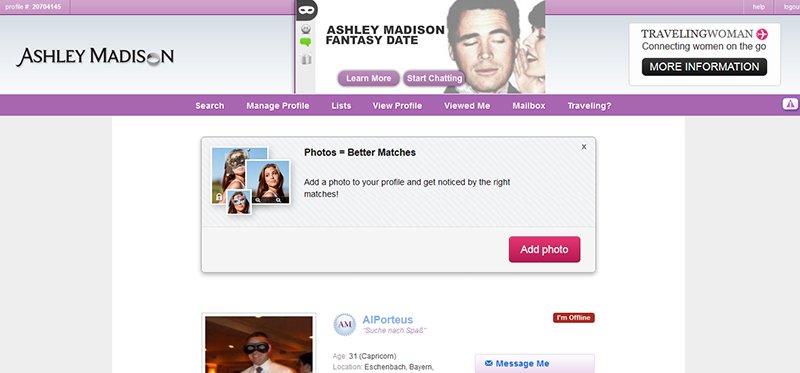Click the Message Me button
This screenshot has height=373, width=800.
click(535, 363)
